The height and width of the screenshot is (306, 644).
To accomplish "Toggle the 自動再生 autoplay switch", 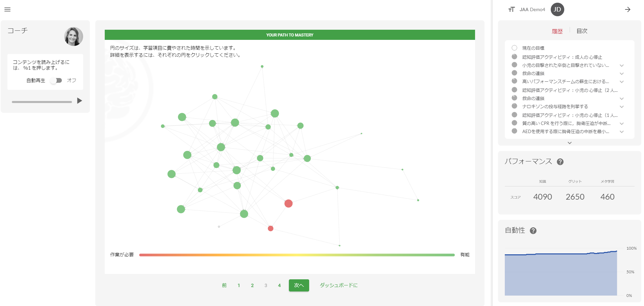I will click(x=56, y=80).
